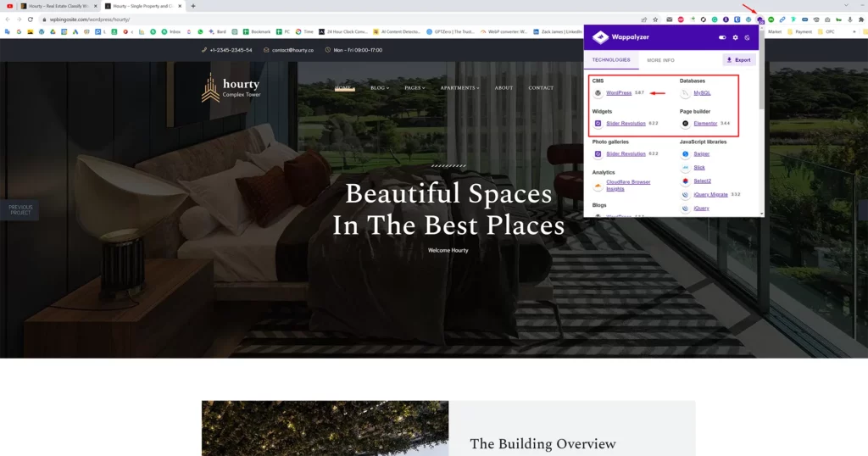868x456 pixels.
Task: Open the jQuery Migrate link
Action: (x=711, y=195)
